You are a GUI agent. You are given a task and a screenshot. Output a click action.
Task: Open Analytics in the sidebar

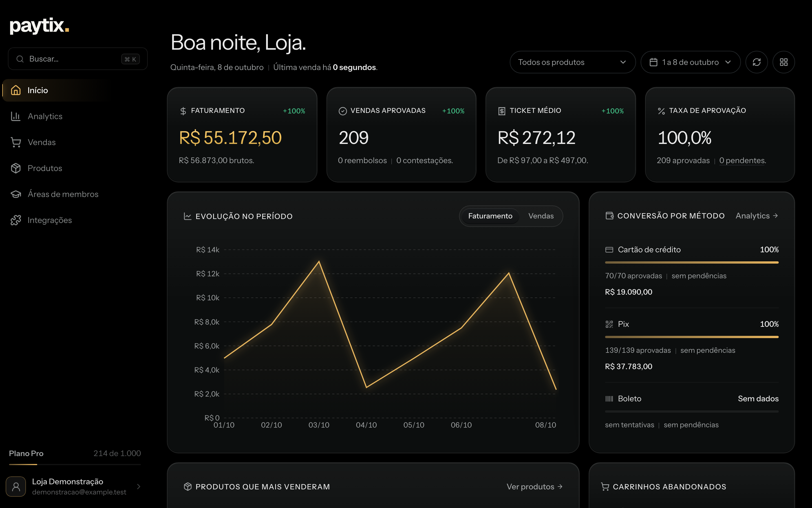tap(75, 116)
